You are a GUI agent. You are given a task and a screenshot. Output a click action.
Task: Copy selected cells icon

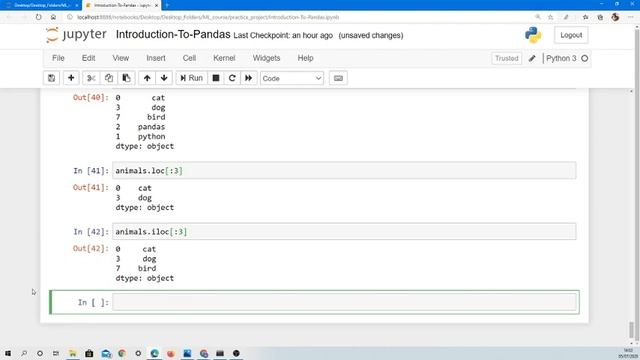point(109,78)
